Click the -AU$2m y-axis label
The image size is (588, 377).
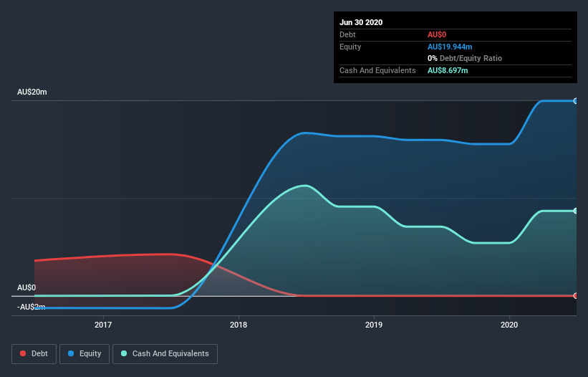31,307
